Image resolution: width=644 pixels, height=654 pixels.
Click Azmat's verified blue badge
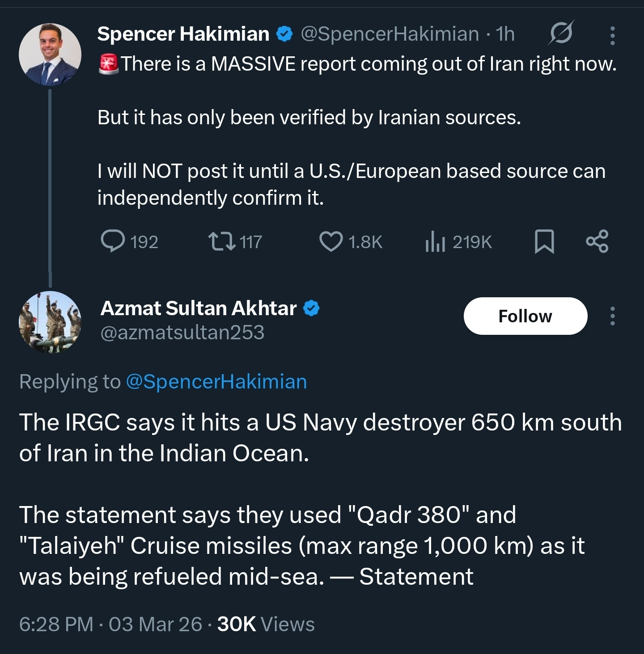tap(312, 308)
